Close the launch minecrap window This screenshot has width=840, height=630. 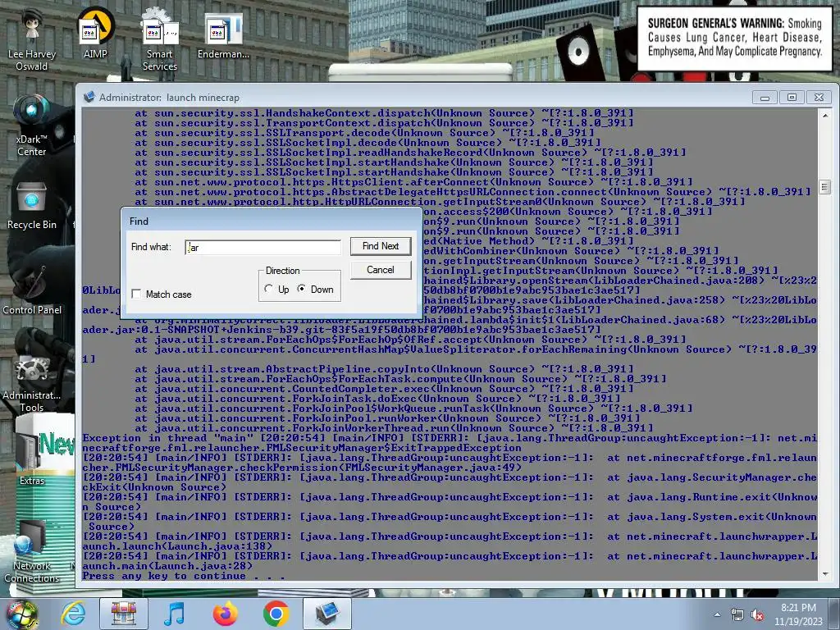tap(819, 98)
